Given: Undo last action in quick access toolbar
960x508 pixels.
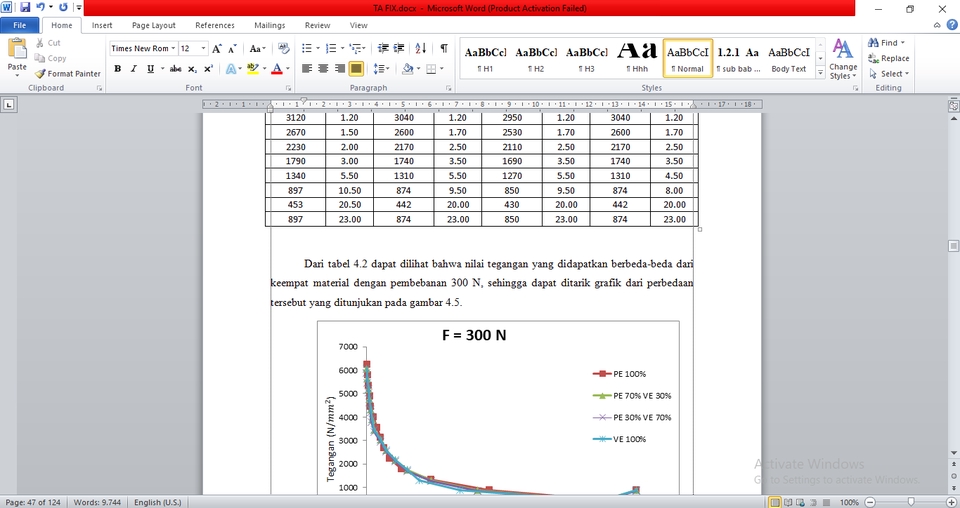Looking at the screenshot, I should pyautogui.click(x=40, y=7).
